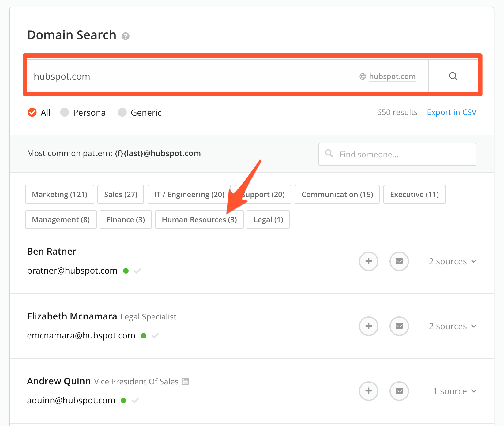Open Andrew Quinn's LinkedIn icon

(185, 381)
